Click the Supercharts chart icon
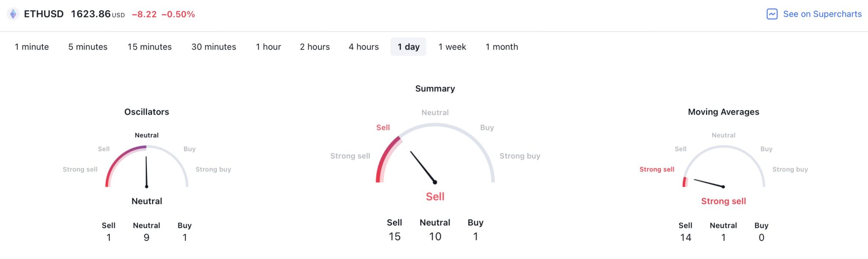This screenshot has height=259, width=868. pyautogui.click(x=772, y=14)
